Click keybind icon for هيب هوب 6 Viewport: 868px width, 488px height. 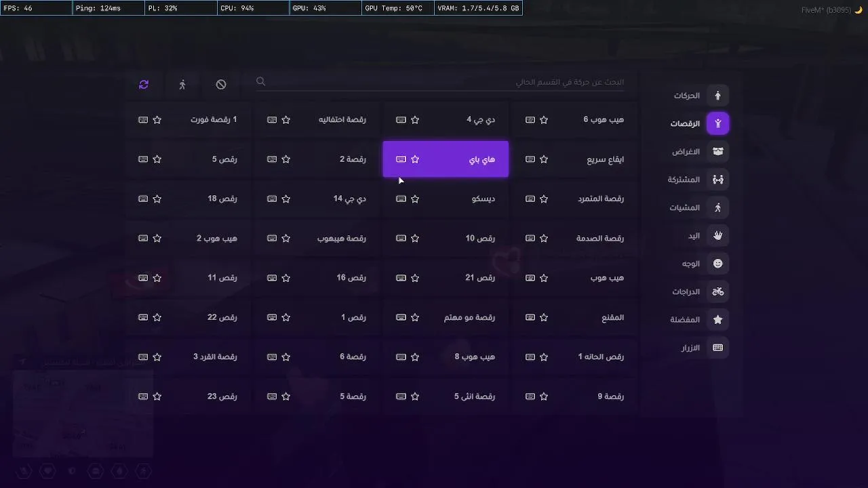click(530, 120)
